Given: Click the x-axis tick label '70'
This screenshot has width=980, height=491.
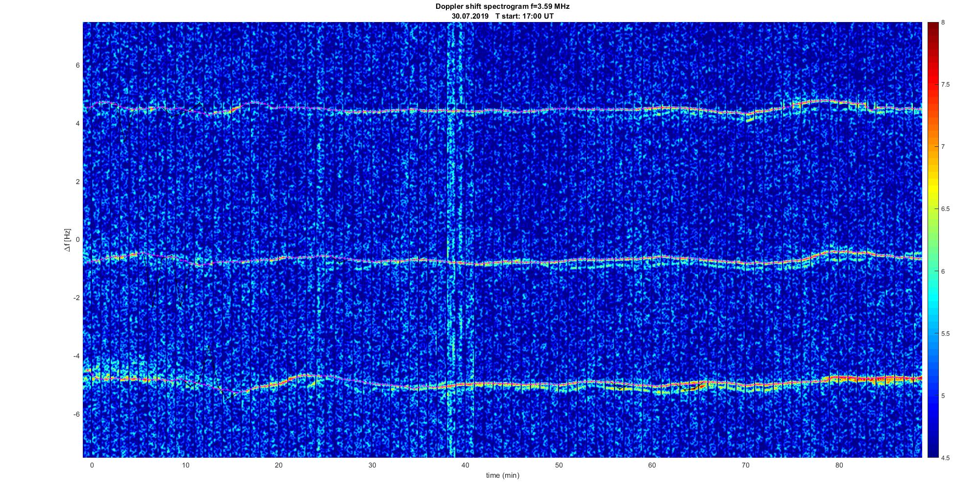Looking at the screenshot, I should (x=746, y=465).
